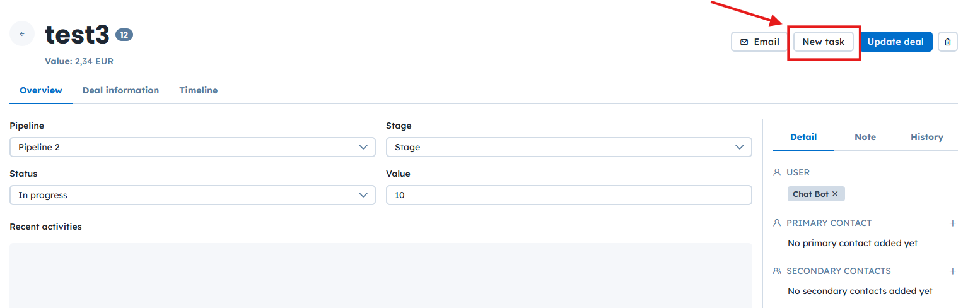Focus the Value input field
The width and height of the screenshot is (980, 308).
(568, 195)
